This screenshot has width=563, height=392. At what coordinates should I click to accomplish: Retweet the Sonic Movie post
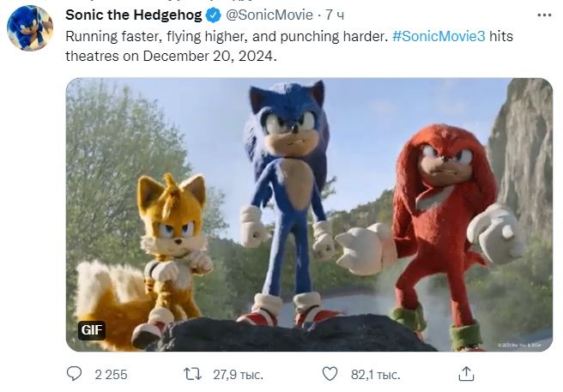(194, 373)
